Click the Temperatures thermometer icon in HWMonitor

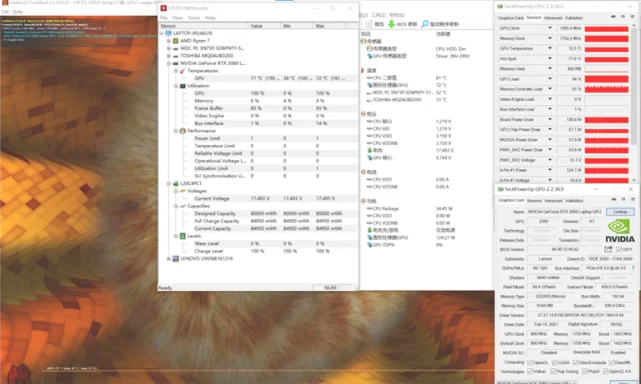click(x=183, y=71)
